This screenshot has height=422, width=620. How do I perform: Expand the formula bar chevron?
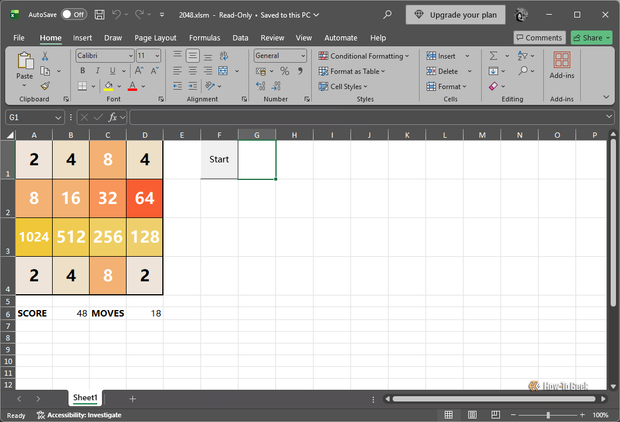click(609, 116)
